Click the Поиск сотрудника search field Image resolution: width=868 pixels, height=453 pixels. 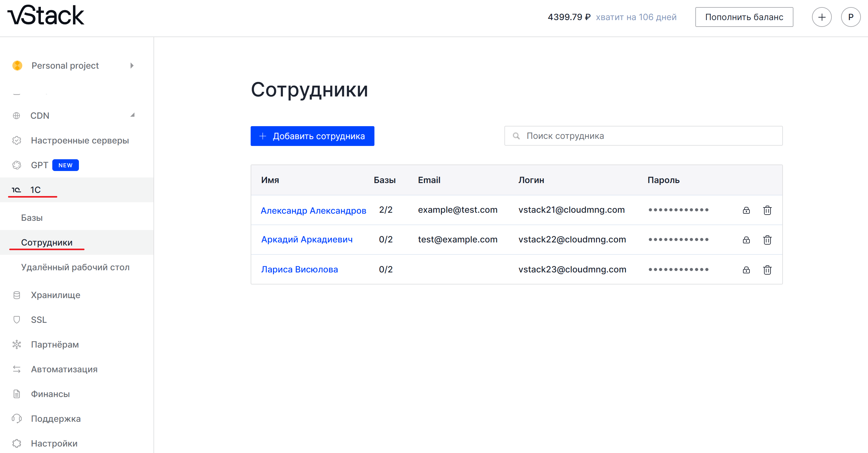(643, 136)
